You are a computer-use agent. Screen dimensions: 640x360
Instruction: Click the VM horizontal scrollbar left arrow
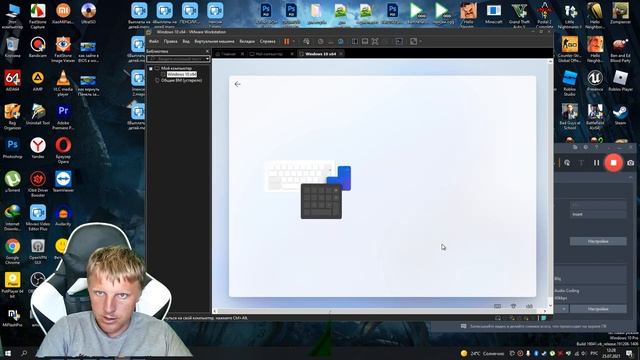tap(215, 311)
